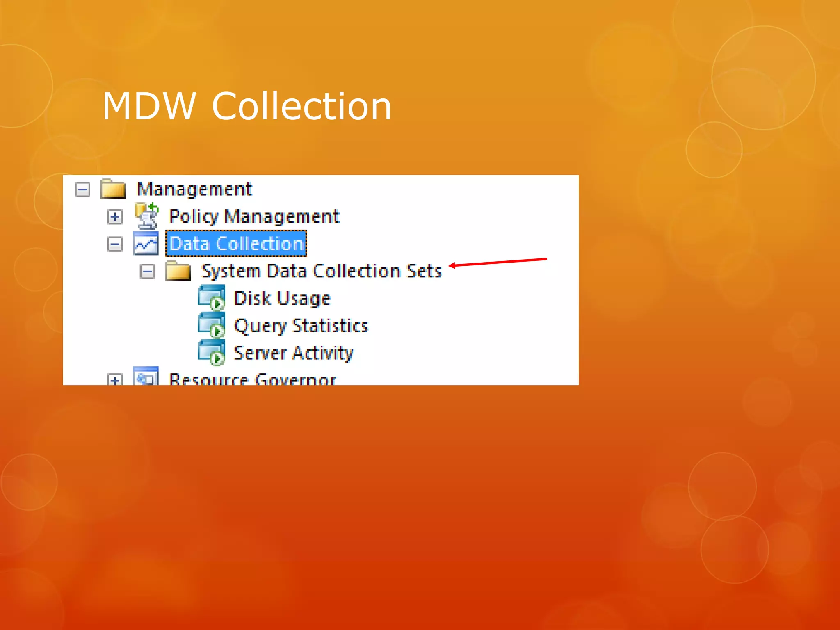
Task: Click the MDW Collection slide title
Action: pyautogui.click(x=247, y=106)
